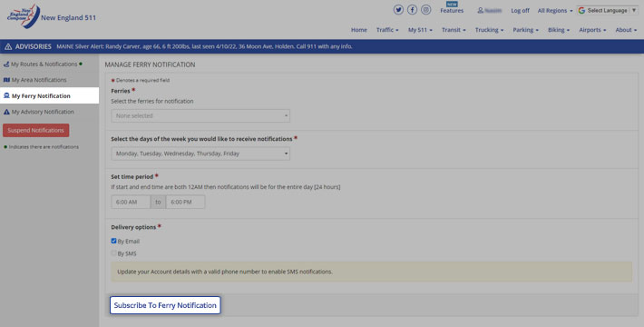Viewport: 644px width, 327px height.
Task: Expand the Trucking menu
Action: click(489, 30)
